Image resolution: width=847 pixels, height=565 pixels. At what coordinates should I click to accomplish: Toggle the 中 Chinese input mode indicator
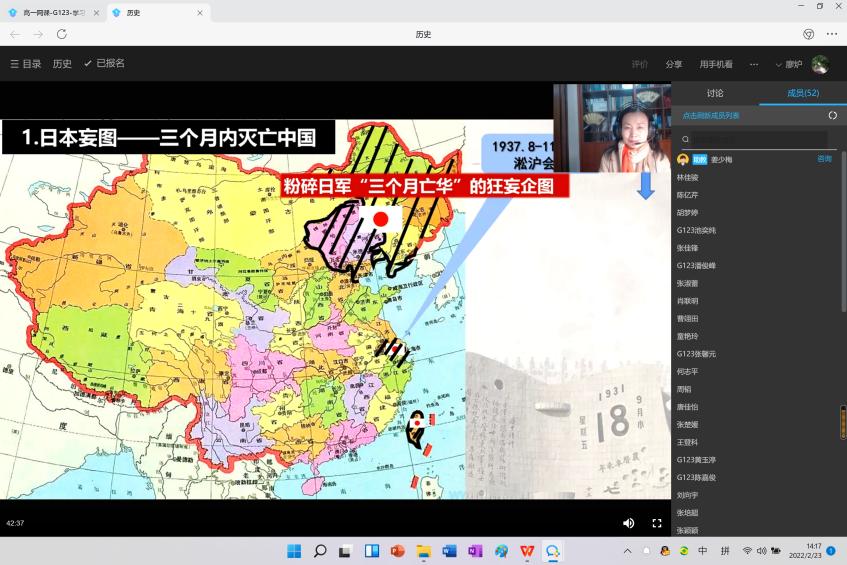(702, 551)
